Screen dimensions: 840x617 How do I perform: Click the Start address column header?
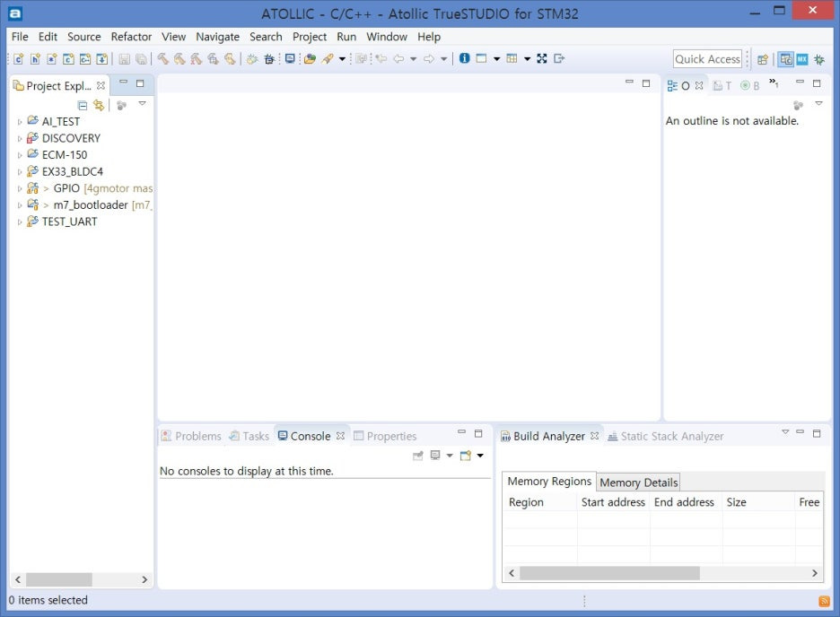click(x=613, y=502)
